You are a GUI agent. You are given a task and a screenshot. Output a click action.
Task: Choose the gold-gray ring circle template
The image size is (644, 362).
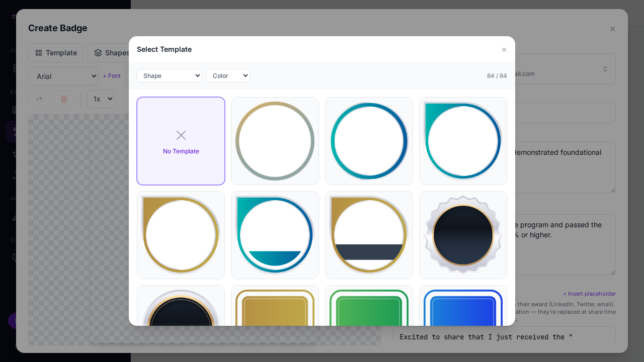click(275, 141)
